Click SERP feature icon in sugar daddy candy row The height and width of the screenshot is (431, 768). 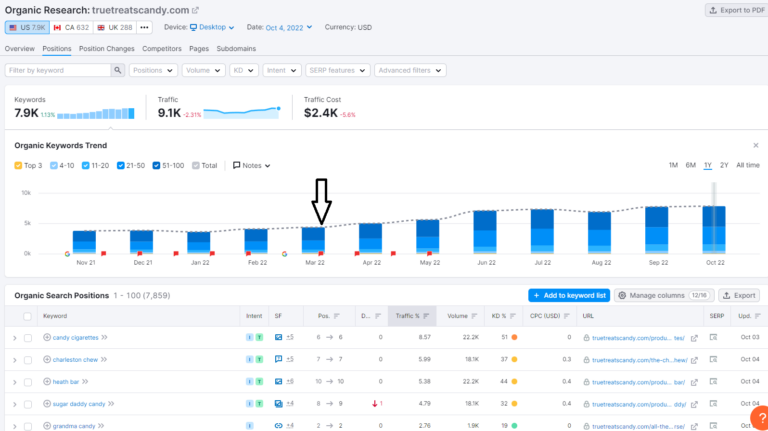pyautogui.click(x=278, y=404)
